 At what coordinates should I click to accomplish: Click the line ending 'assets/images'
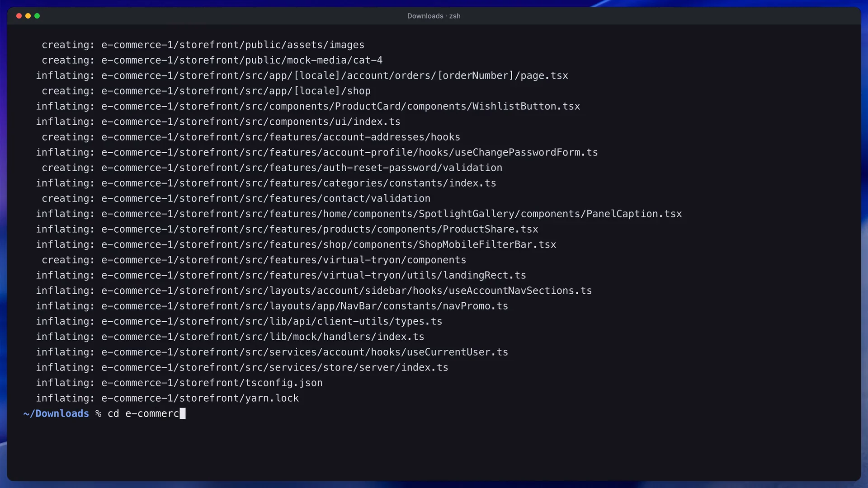click(x=203, y=45)
